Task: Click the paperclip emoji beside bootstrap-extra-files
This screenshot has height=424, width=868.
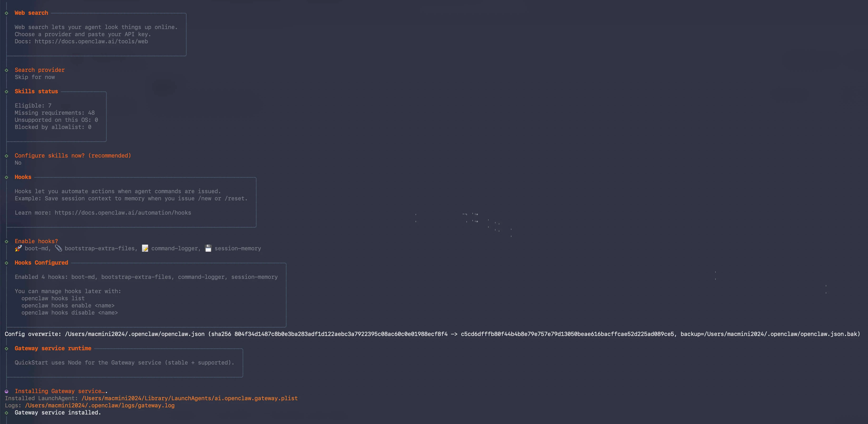Action: click(58, 248)
